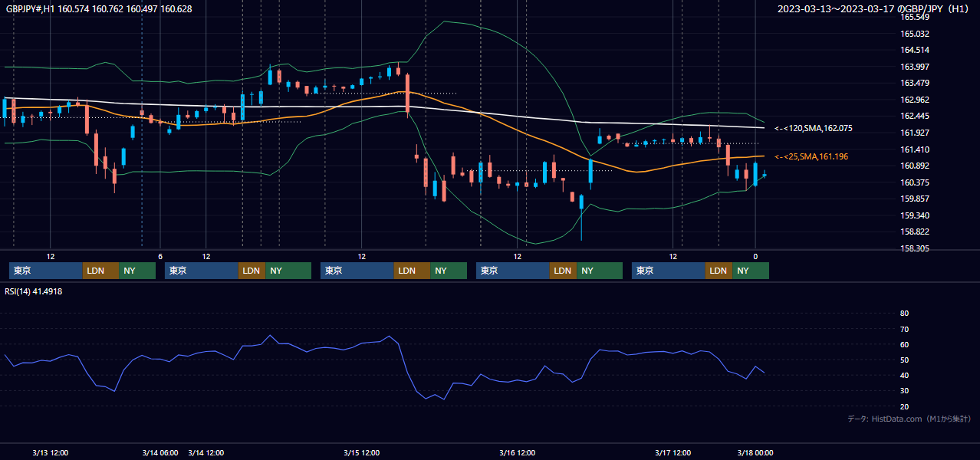Click RSI scale value 80

(904, 314)
